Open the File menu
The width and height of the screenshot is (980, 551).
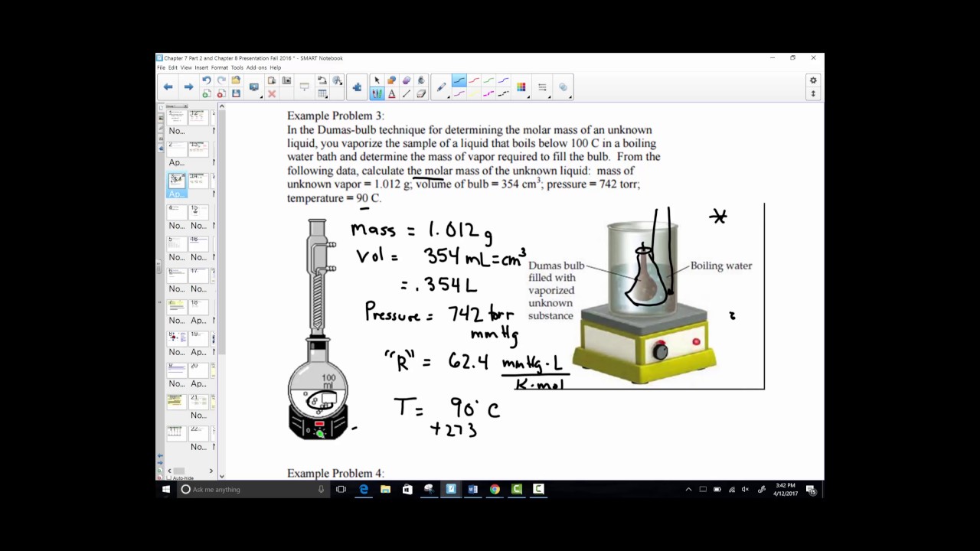pos(162,67)
